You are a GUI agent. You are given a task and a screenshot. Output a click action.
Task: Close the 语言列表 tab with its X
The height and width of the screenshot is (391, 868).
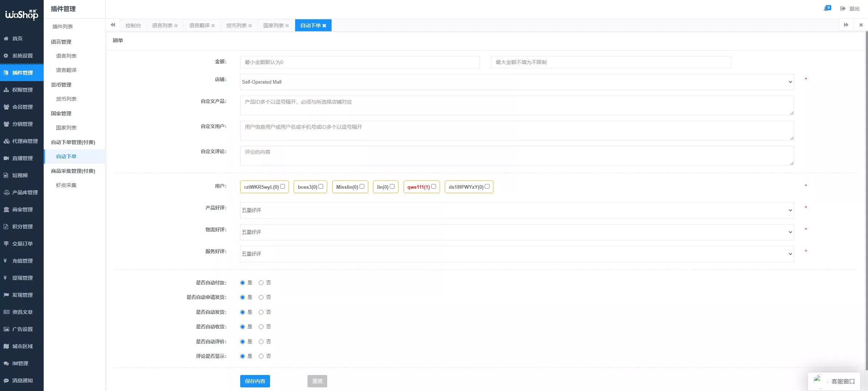[176, 26]
